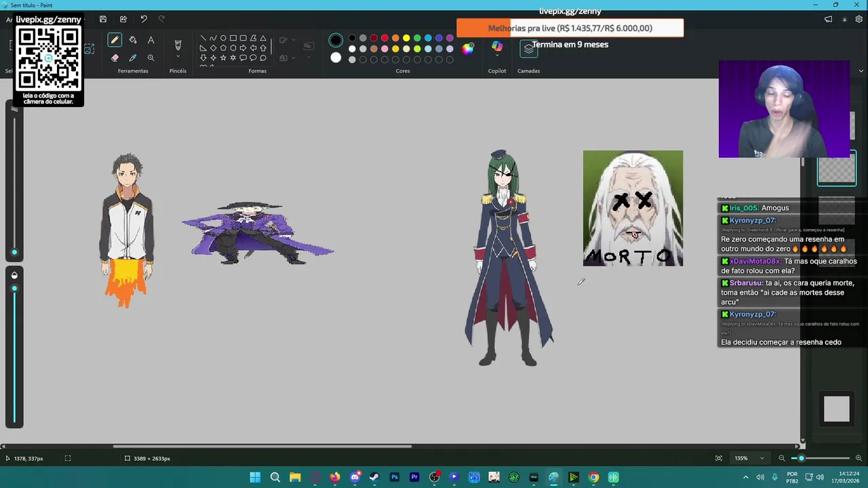Select the curve shape
This screenshot has height=488, width=868.
[213, 39]
